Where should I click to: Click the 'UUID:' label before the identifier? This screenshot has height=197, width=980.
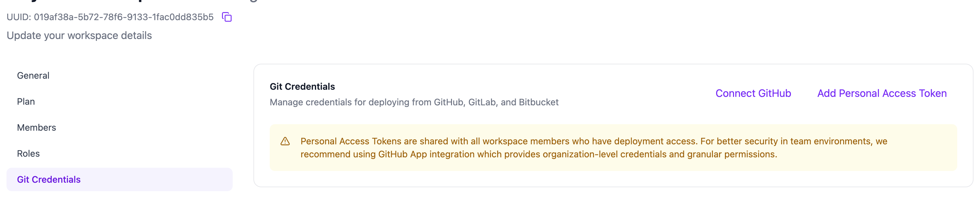pyautogui.click(x=19, y=17)
